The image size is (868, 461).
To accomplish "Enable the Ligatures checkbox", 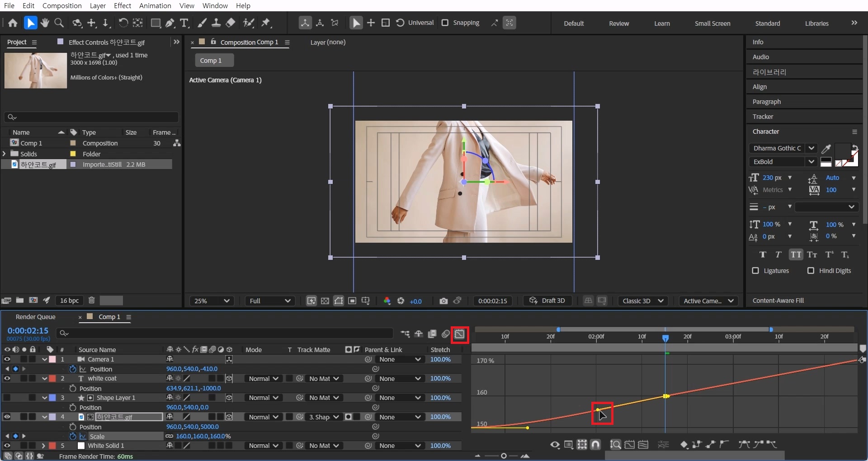I will click(755, 271).
